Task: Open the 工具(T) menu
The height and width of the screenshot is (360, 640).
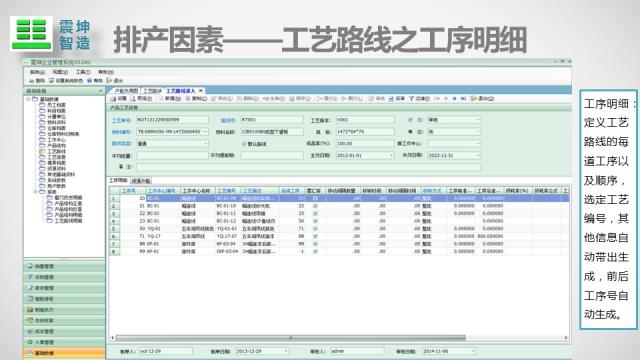Action: click(x=83, y=72)
